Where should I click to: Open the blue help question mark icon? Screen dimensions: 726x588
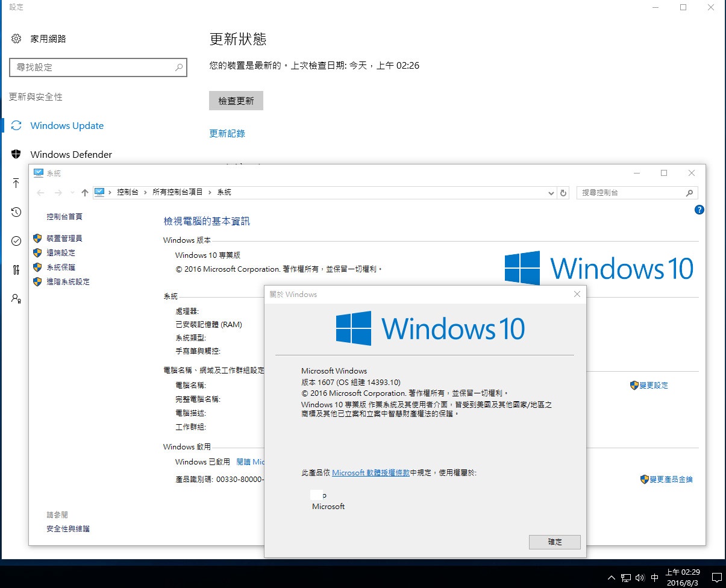699,210
